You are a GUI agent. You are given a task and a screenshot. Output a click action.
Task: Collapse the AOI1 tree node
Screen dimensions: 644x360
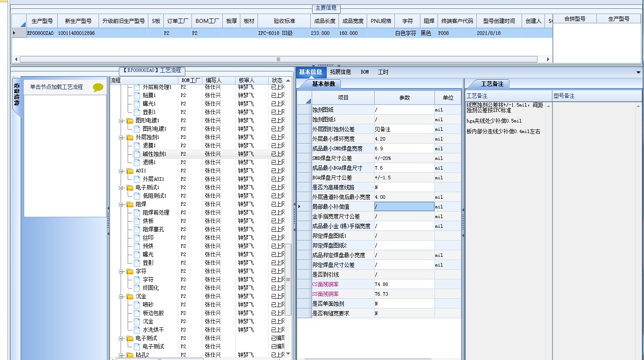point(121,171)
